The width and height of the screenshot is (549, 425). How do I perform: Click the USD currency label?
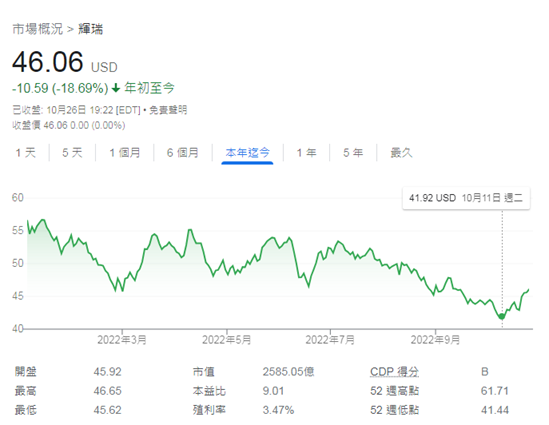pos(104,67)
